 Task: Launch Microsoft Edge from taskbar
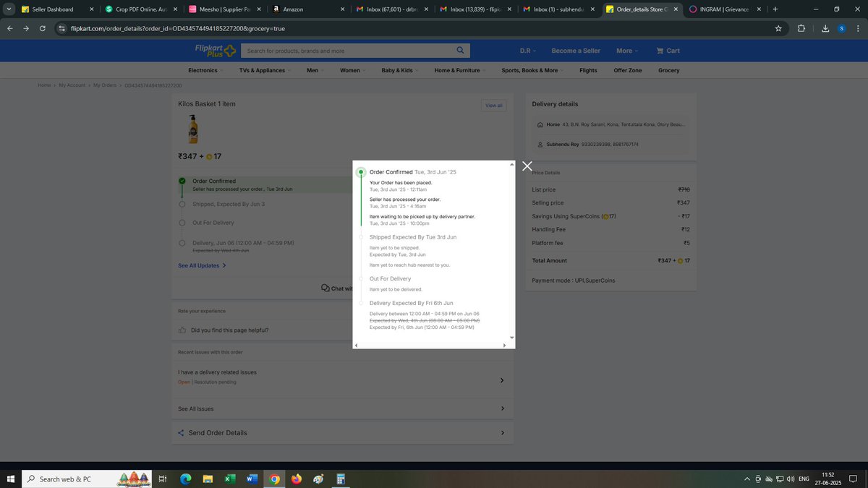click(185, 479)
